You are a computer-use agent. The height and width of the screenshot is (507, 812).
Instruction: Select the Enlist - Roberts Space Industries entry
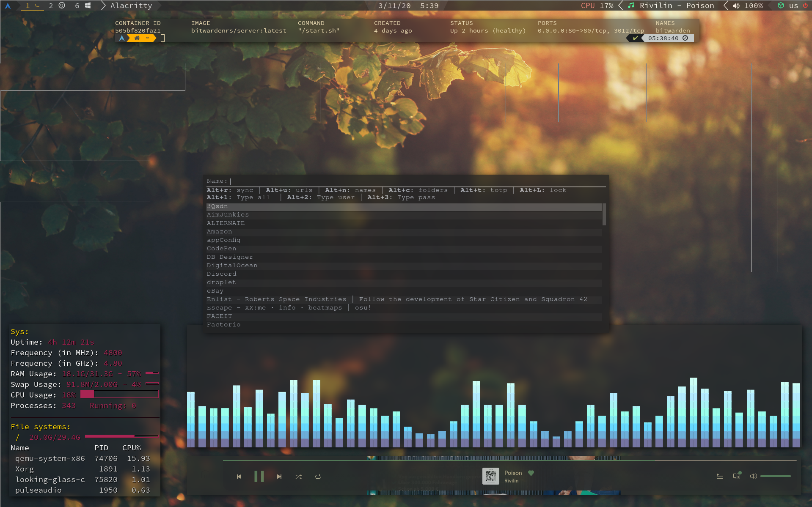(x=404, y=299)
